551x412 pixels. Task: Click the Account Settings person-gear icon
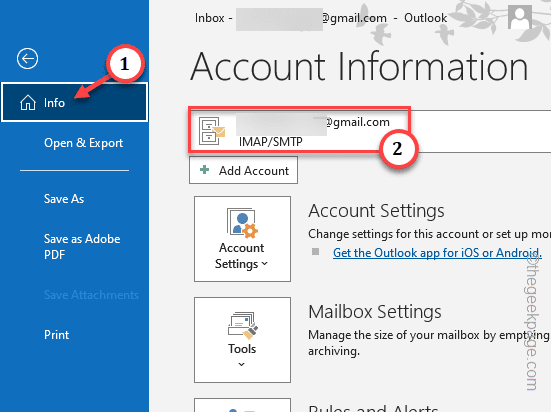click(242, 222)
